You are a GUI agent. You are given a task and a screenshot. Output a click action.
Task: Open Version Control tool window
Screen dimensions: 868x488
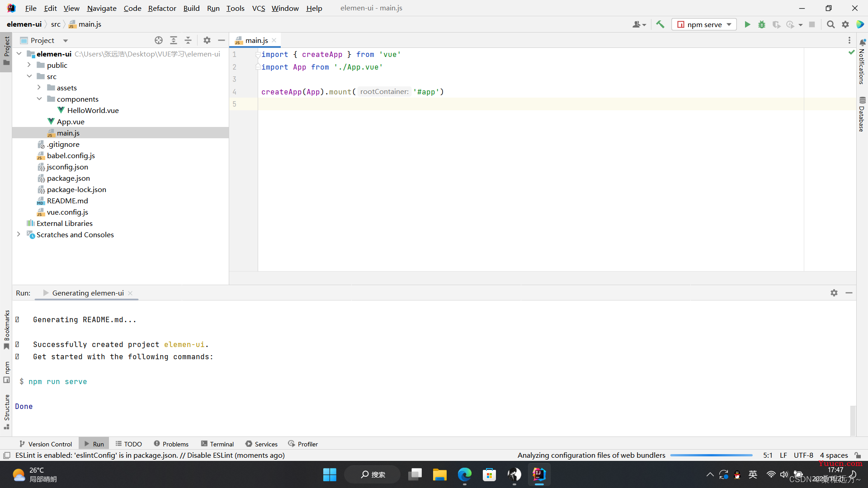pyautogui.click(x=46, y=444)
